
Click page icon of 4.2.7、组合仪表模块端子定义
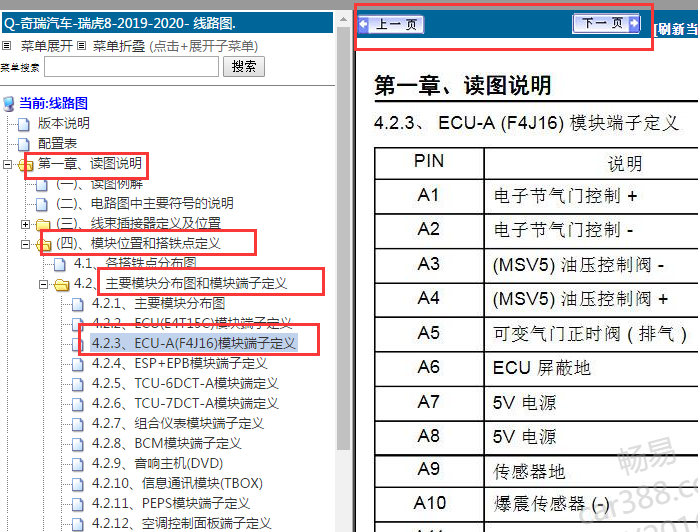[x=77, y=425]
